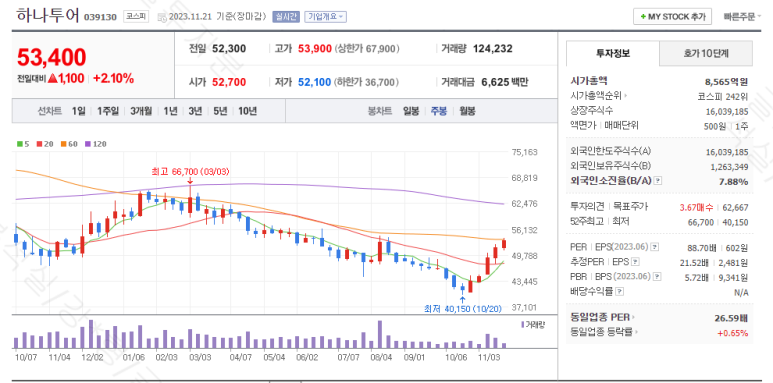Expand the 시가총액순위 link arrow

[625, 97]
